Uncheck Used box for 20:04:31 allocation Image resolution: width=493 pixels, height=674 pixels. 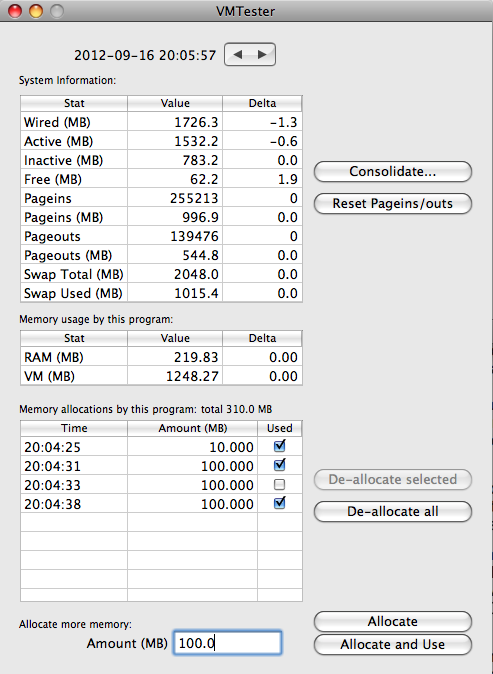tap(279, 465)
